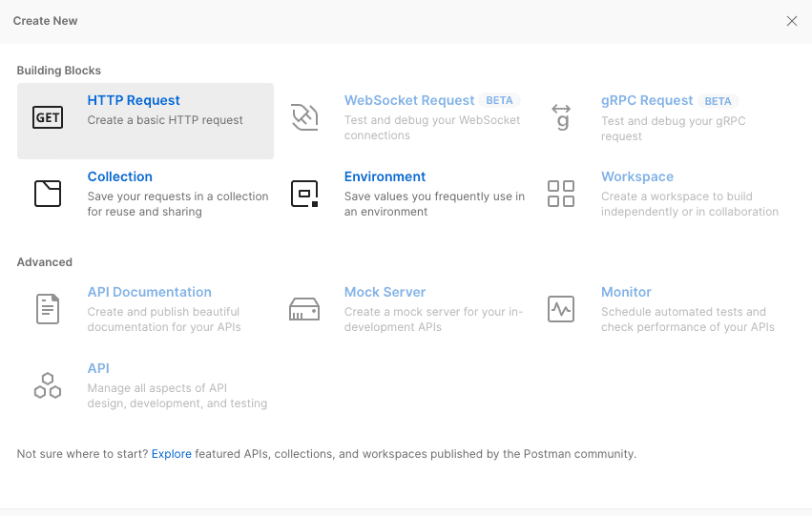
Task: Follow the Explore link
Action: [x=171, y=454]
